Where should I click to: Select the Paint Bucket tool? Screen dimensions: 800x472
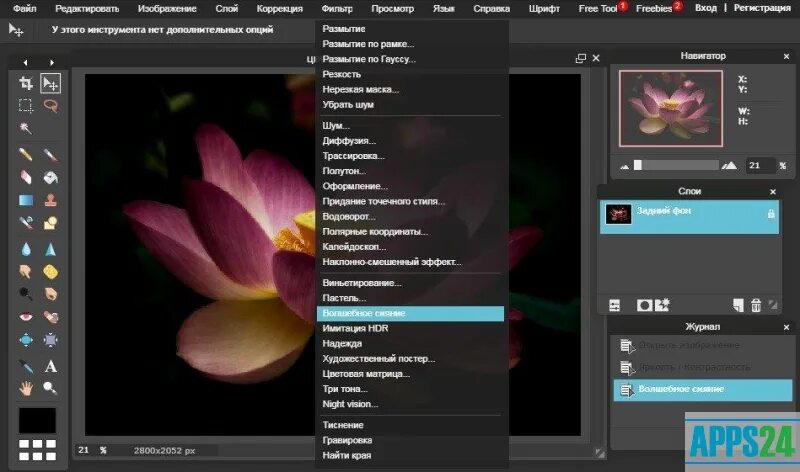pyautogui.click(x=51, y=177)
